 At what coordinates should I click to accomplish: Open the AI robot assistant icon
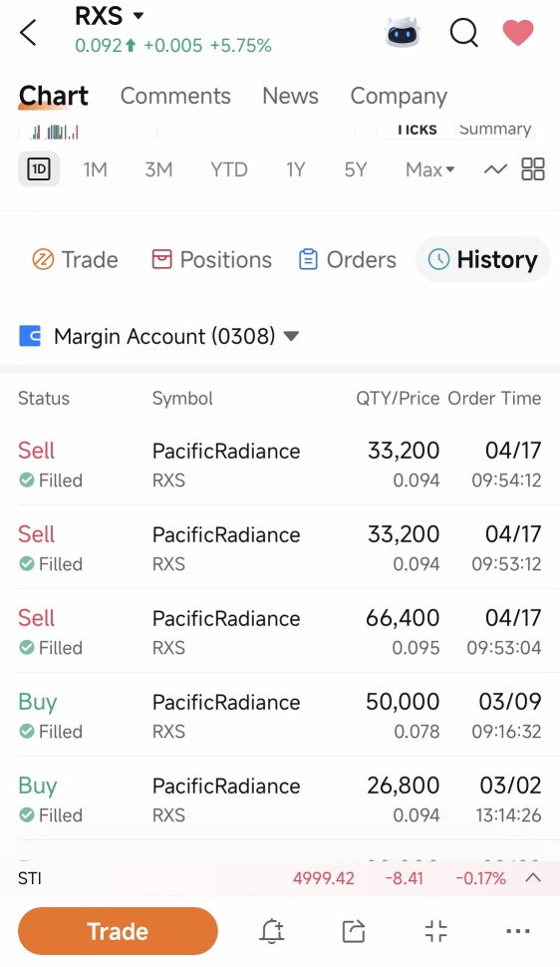(x=403, y=32)
